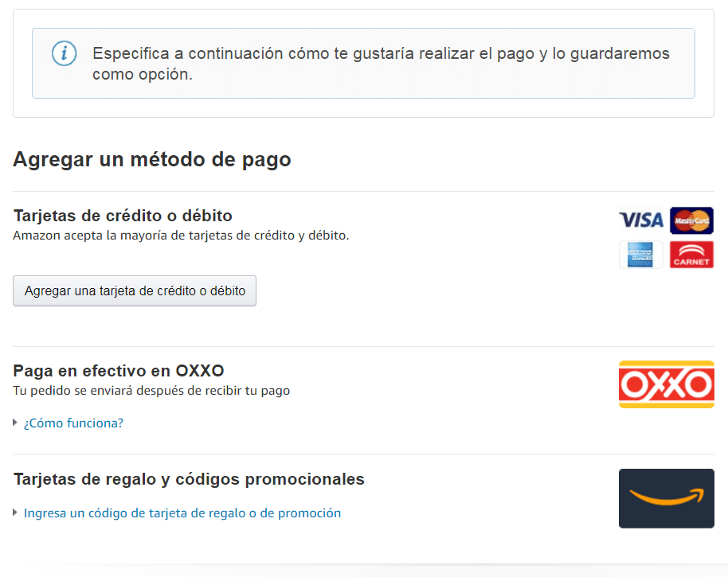
Task: Click text Amazon acepta la mayoría de tarjetas
Action: click(x=181, y=236)
